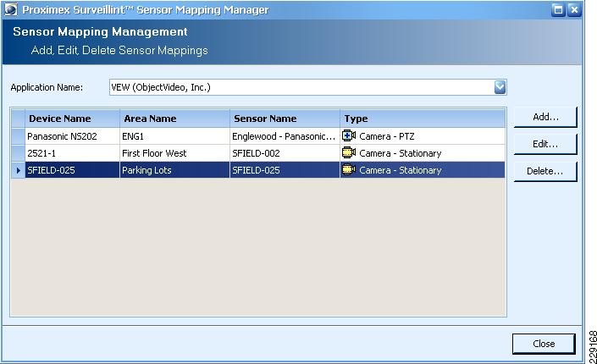597x364 pixels.
Task: Click the PTZ camera icon in the Panasonic row
Action: pos(348,136)
